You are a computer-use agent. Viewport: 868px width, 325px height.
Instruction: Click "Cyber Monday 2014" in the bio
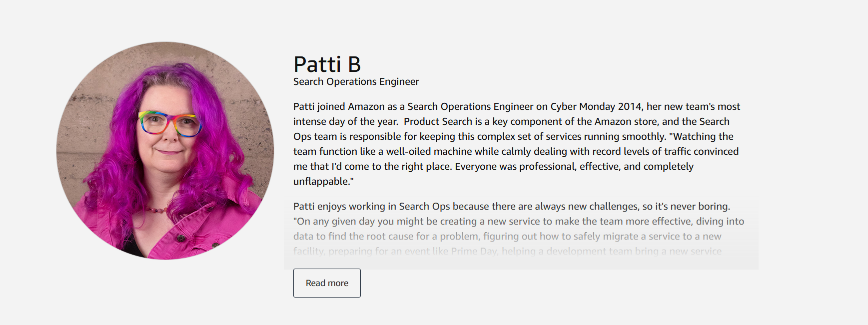(x=596, y=106)
